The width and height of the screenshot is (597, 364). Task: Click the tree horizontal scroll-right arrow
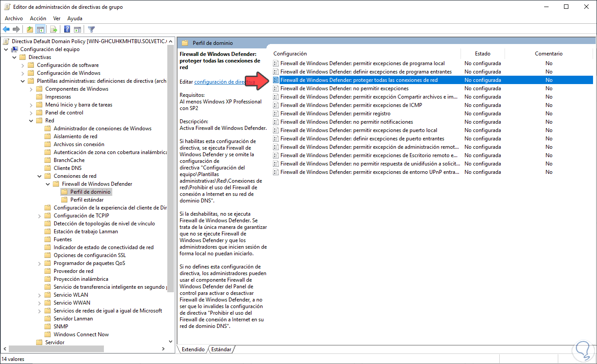click(x=164, y=349)
